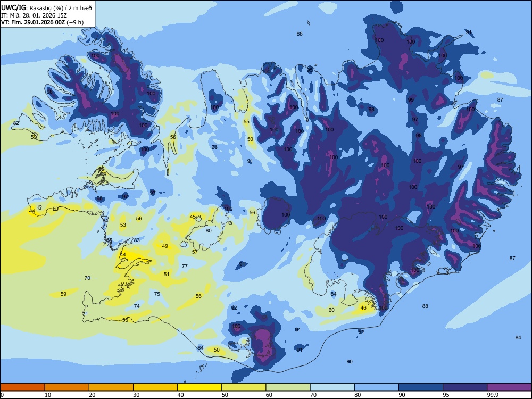Select the humidity value '45' on the map

pos(193,217)
